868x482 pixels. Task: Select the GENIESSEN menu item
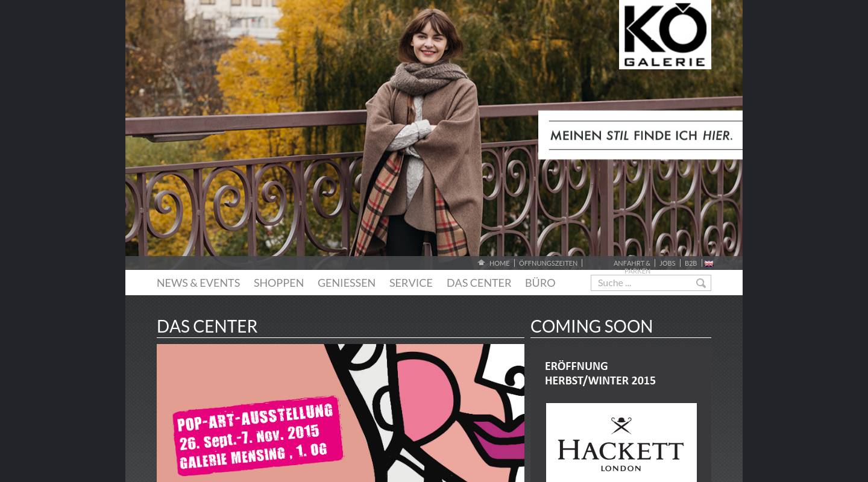pos(347,283)
